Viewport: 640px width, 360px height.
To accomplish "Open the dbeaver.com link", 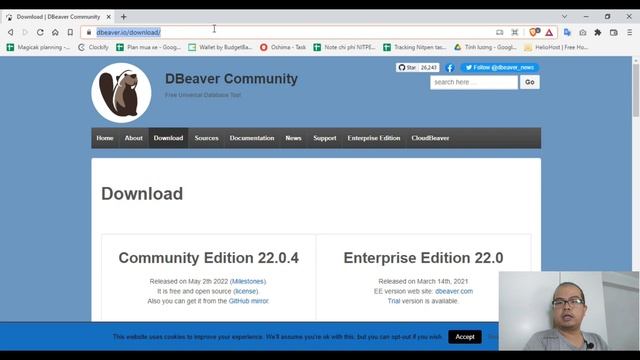I will click(x=454, y=291).
